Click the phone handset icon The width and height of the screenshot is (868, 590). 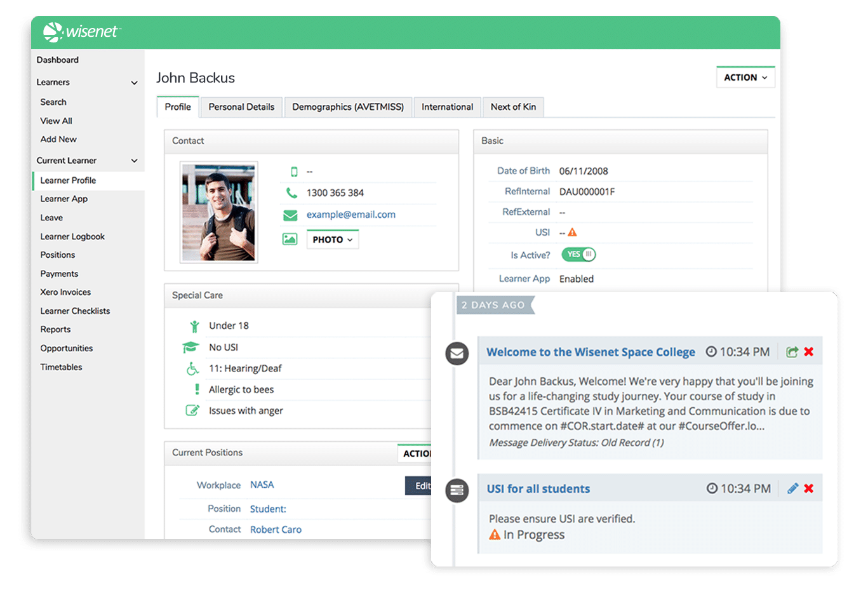[x=291, y=193]
